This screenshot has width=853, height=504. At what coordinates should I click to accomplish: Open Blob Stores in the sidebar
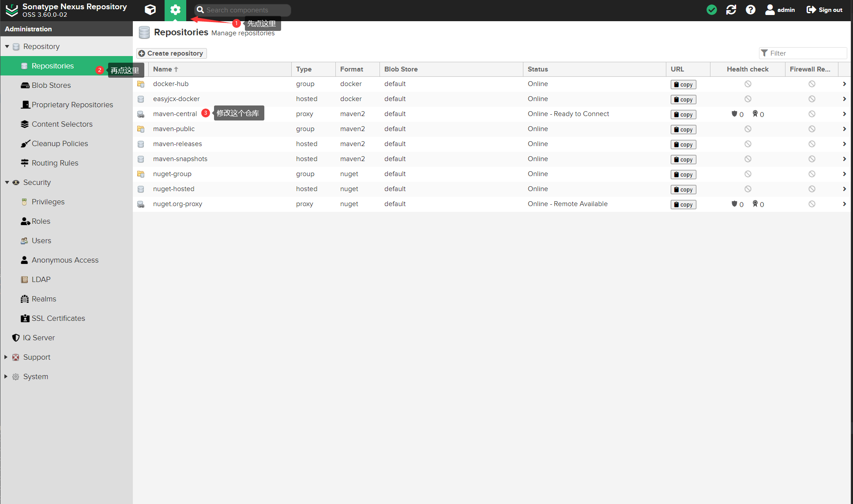(67, 85)
